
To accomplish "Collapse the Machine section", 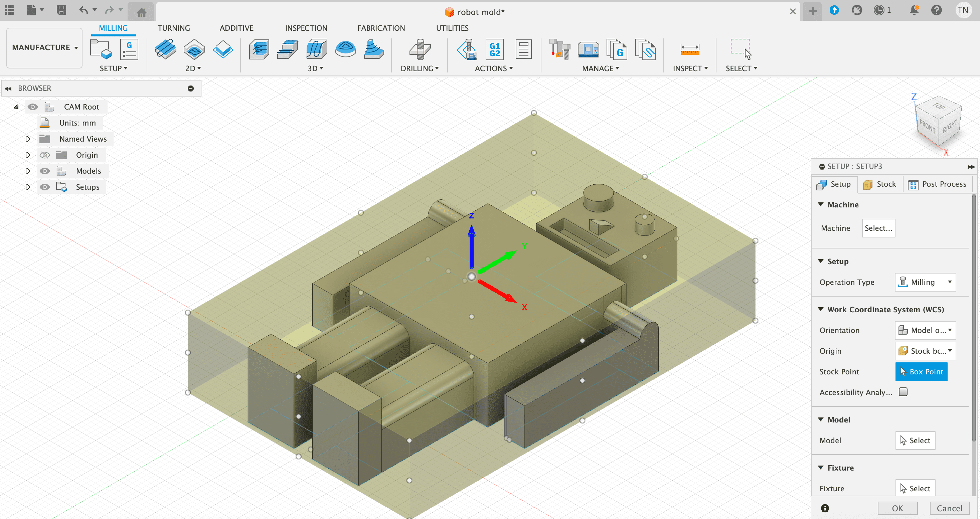I will pyautogui.click(x=821, y=204).
